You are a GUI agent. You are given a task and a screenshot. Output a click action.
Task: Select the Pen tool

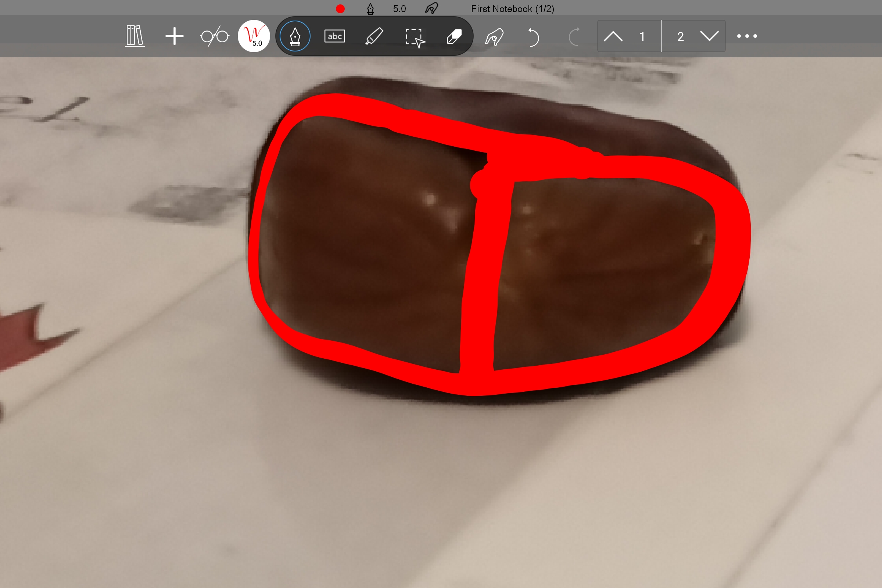[x=295, y=36]
